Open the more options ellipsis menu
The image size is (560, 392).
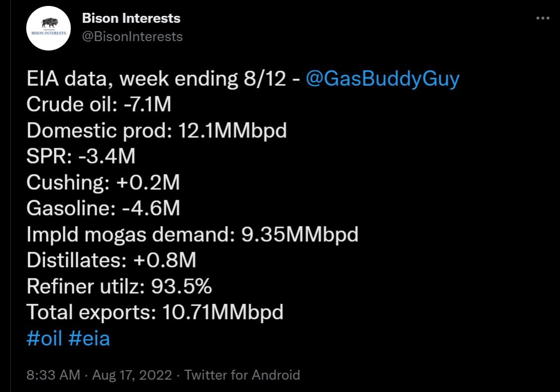pos(543,18)
